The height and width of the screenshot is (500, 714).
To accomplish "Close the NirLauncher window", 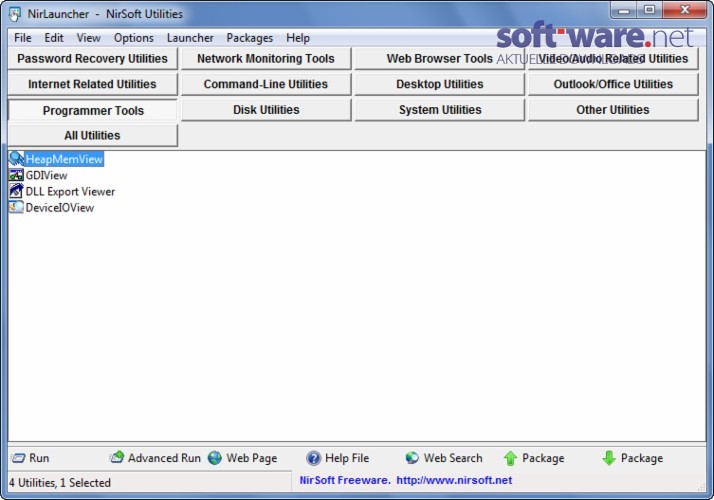I will 684,10.
